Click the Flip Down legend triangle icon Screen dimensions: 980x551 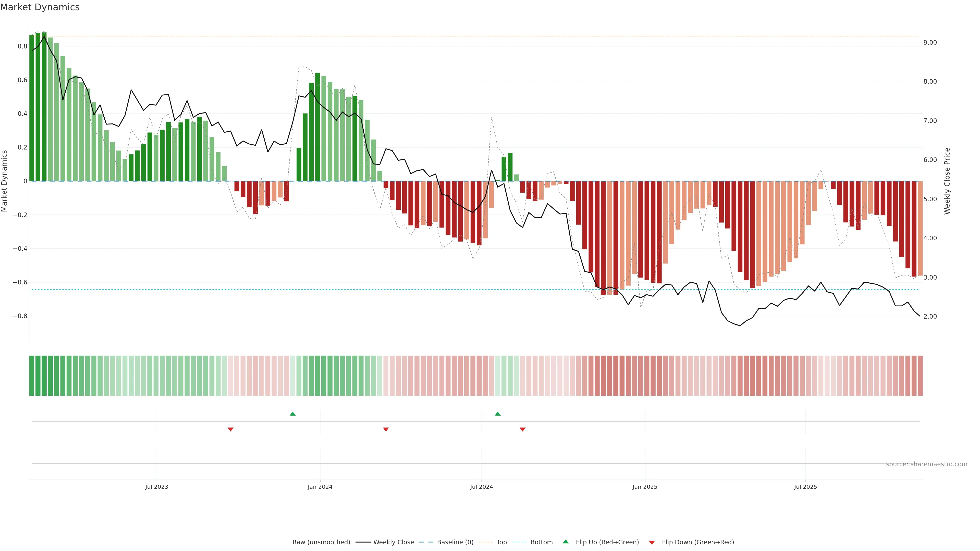652,542
